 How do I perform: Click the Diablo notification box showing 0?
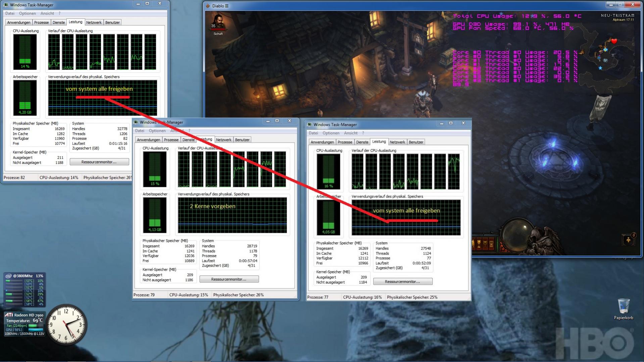click(628, 240)
